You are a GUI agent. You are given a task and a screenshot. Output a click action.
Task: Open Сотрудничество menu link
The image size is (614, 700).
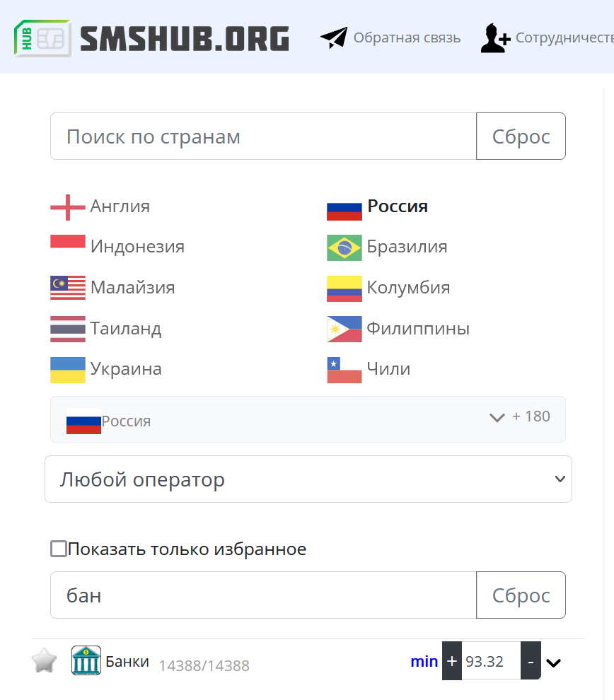click(x=565, y=37)
